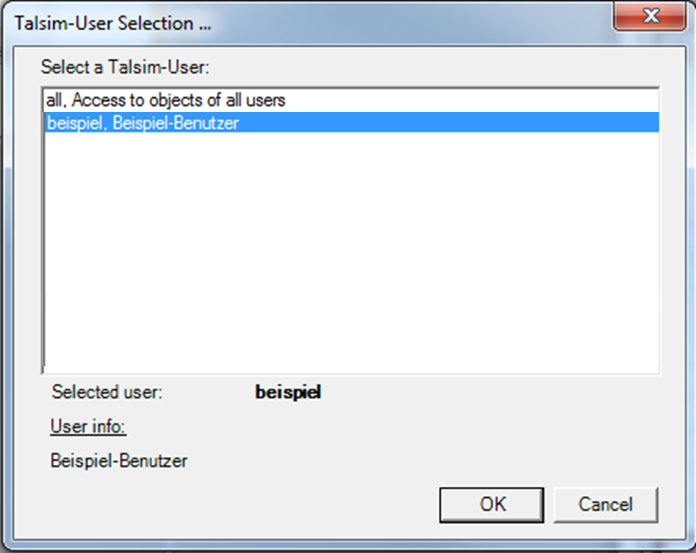The height and width of the screenshot is (553, 696).
Task: Select 'all, Access to objects of all users'
Action: click(x=166, y=101)
